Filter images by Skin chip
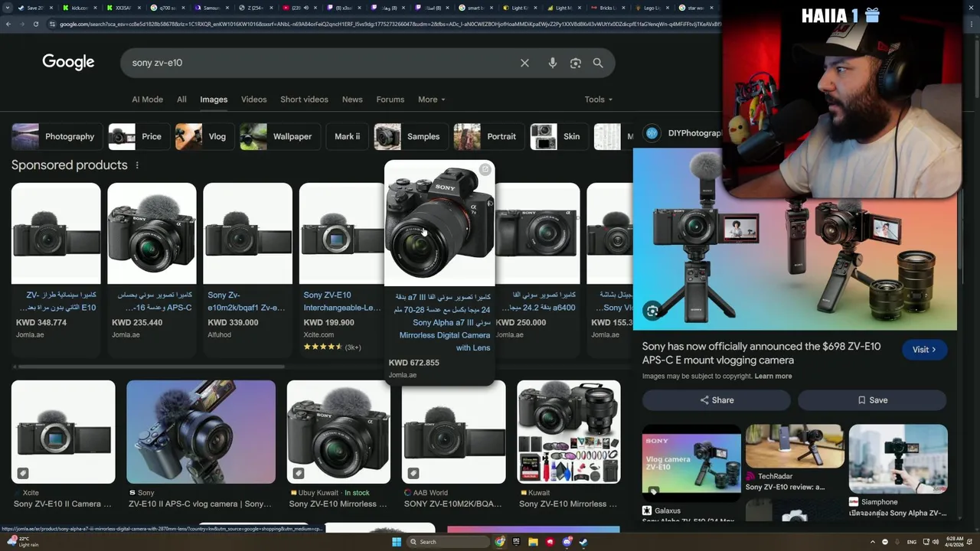This screenshot has width=980, height=551. [559, 136]
